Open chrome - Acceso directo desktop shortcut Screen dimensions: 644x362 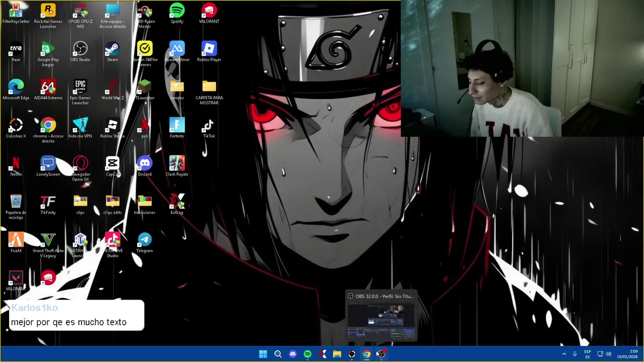[x=48, y=131]
